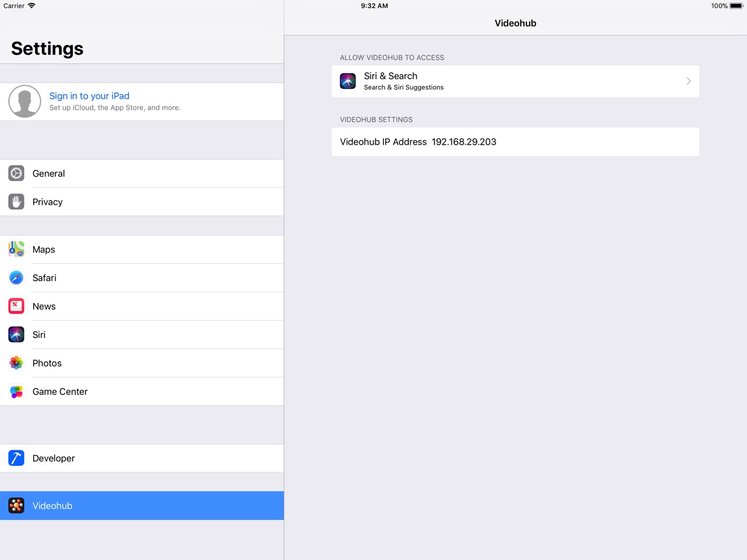Image resolution: width=747 pixels, height=560 pixels.
Task: Click the Settings title heading
Action: pos(47,48)
